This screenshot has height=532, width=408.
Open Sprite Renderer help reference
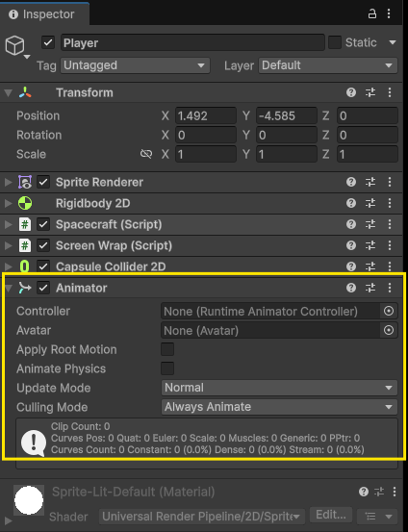[x=351, y=182]
